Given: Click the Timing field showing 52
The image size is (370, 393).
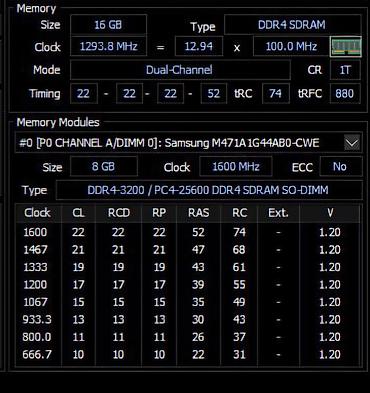Looking at the screenshot, I should coord(213,94).
